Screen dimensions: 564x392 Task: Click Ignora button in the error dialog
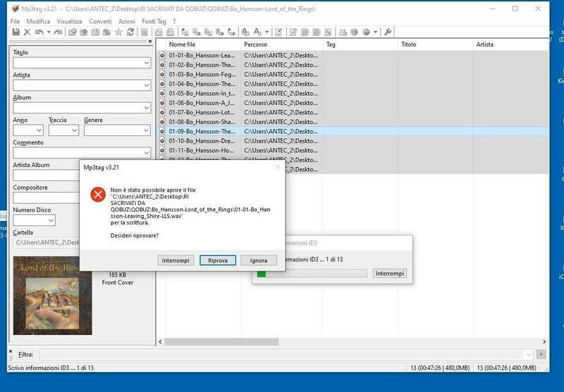pyautogui.click(x=259, y=260)
